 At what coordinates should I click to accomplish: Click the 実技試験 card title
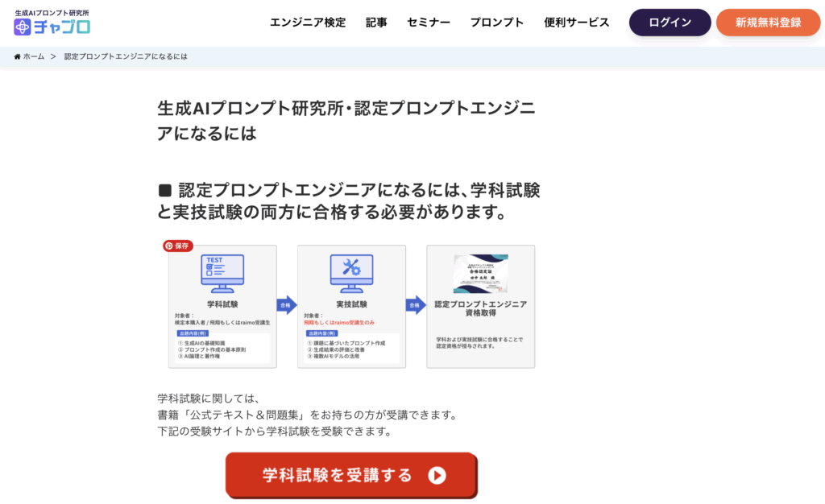[x=351, y=304]
